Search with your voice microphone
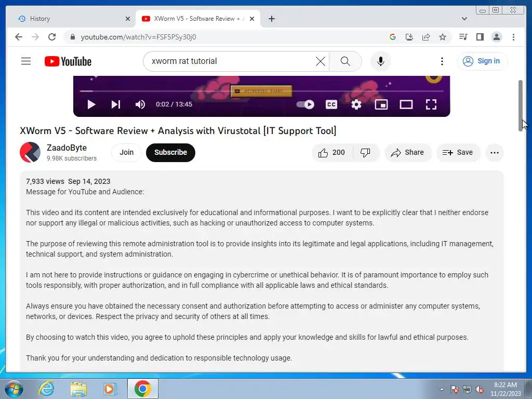 pyautogui.click(x=381, y=61)
